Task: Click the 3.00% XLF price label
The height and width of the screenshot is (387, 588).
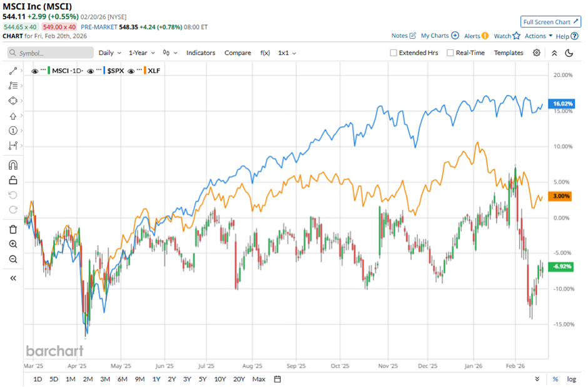Action: point(560,196)
